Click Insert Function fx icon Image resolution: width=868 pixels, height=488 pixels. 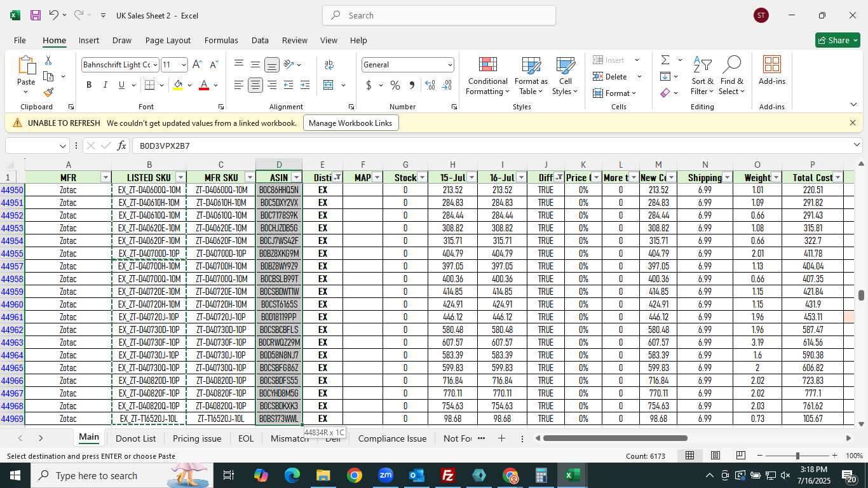[x=122, y=146]
